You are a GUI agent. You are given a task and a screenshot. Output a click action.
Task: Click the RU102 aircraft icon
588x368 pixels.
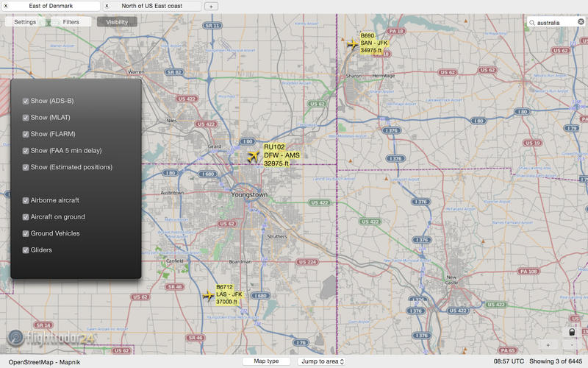[x=254, y=156]
